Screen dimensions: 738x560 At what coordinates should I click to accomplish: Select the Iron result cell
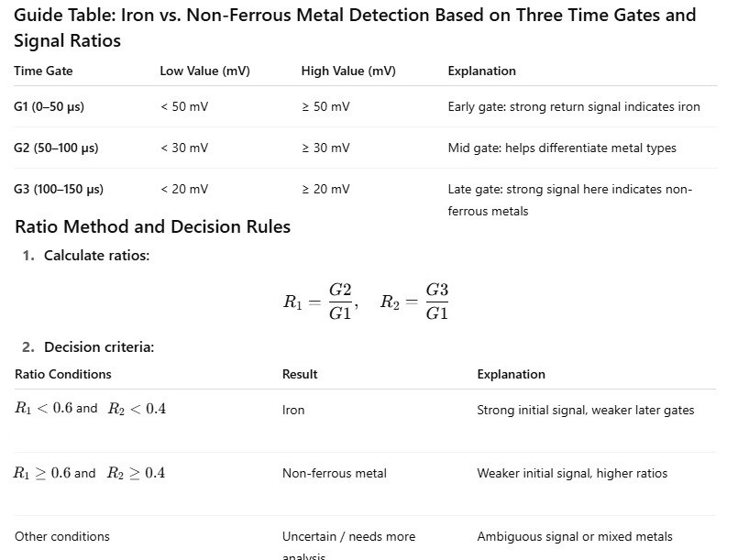(293, 410)
